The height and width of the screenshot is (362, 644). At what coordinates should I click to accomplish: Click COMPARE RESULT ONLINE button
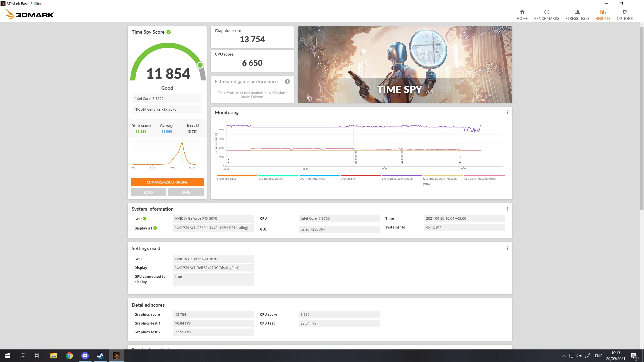tap(167, 182)
